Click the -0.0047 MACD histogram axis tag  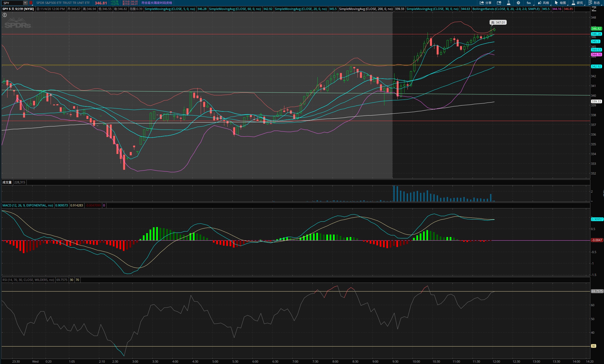[597, 240]
